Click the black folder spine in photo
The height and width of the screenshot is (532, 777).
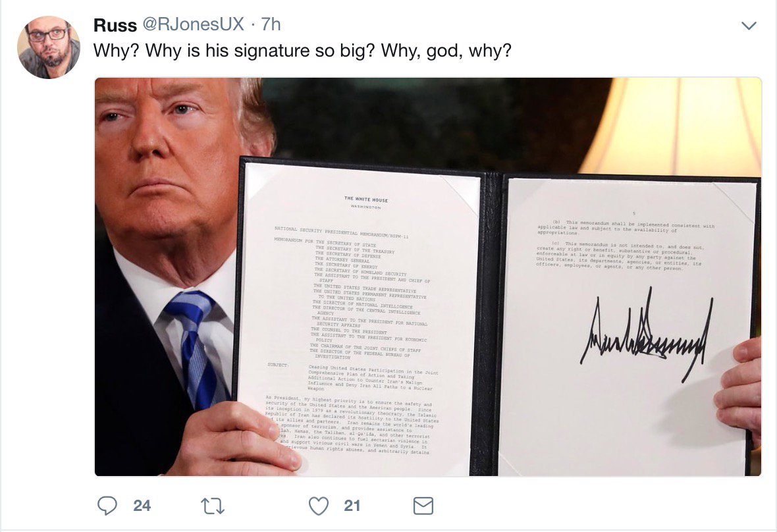click(x=490, y=322)
